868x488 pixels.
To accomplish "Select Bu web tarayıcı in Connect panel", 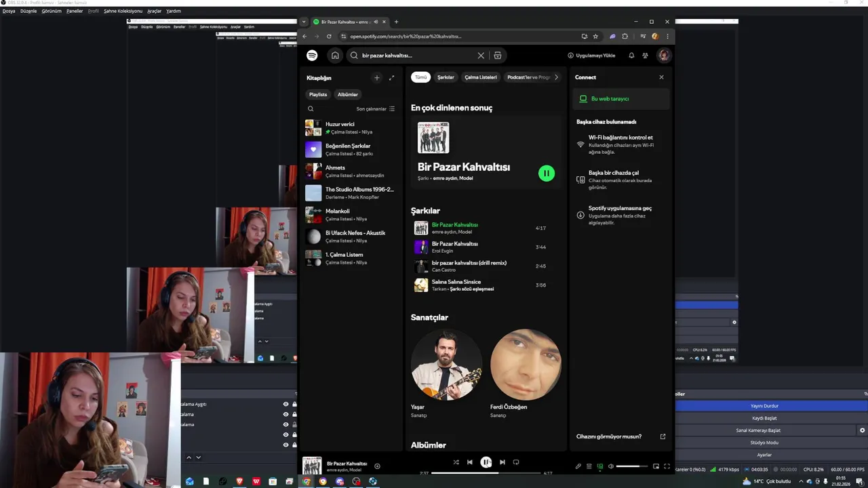I will (x=620, y=99).
